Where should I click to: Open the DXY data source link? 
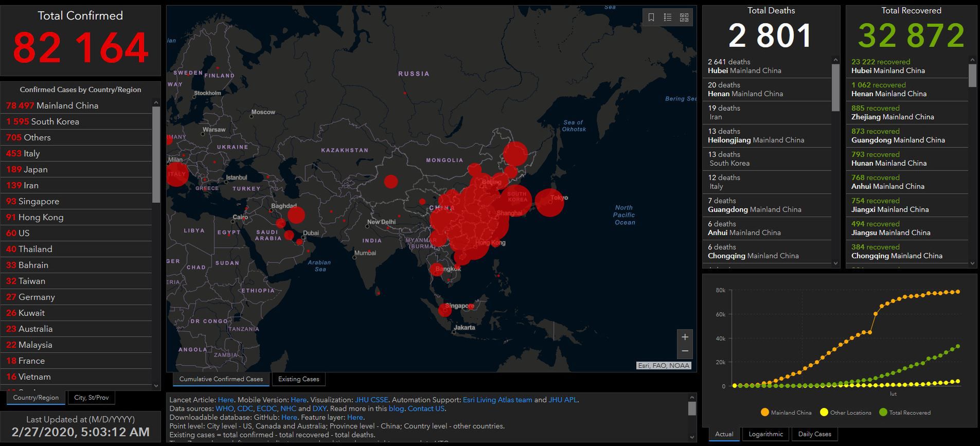click(319, 408)
